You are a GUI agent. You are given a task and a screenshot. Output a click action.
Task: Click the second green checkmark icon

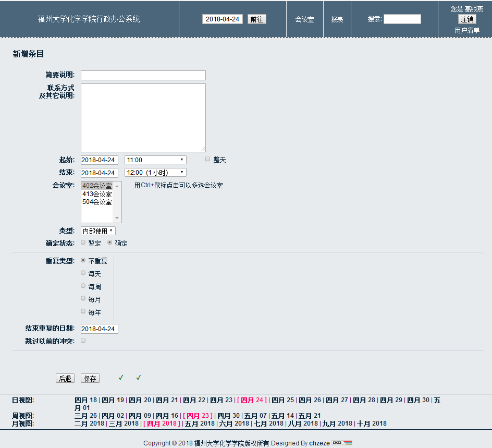point(139,378)
